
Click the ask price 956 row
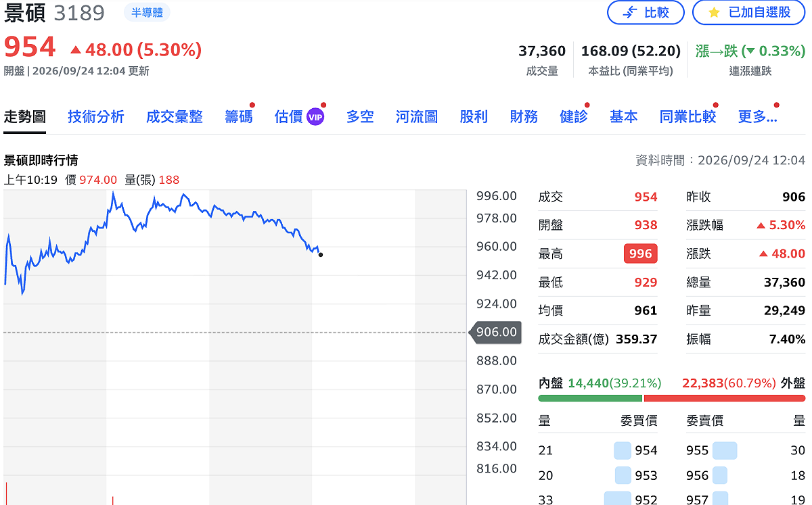pyautogui.click(x=746, y=475)
